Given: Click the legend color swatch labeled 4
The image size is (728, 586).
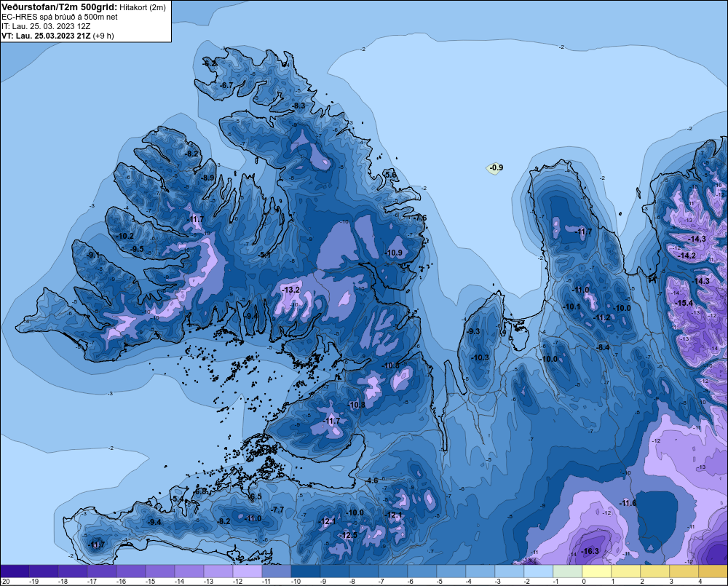Looking at the screenshot, I should (713, 571).
